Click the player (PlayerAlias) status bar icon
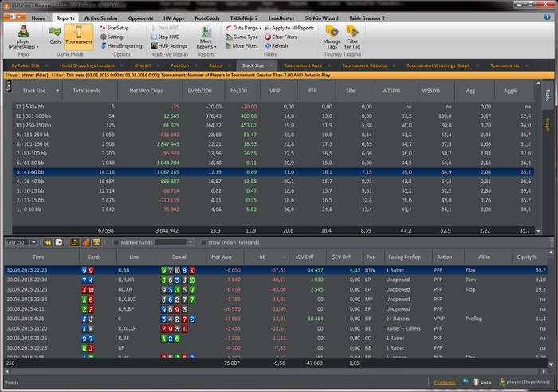The height and width of the screenshot is (392, 558). click(502, 382)
